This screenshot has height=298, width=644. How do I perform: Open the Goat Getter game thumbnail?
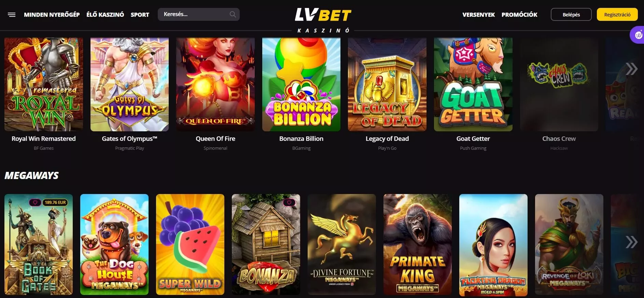(x=473, y=84)
